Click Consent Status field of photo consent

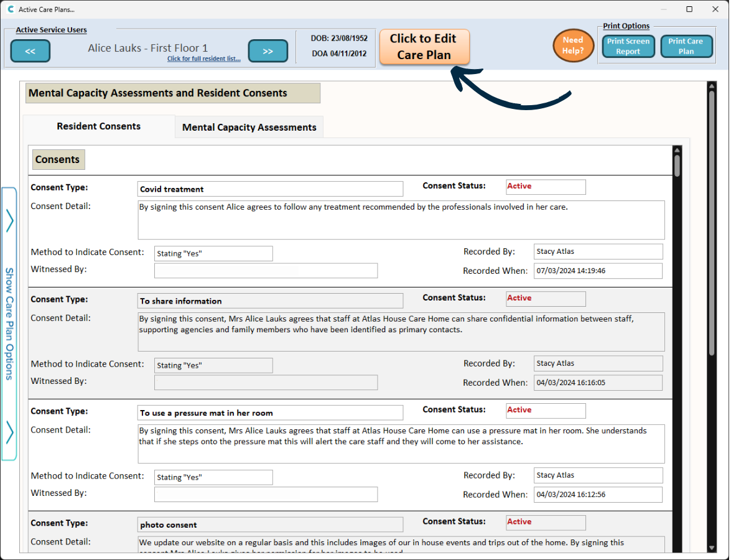pyautogui.click(x=546, y=523)
